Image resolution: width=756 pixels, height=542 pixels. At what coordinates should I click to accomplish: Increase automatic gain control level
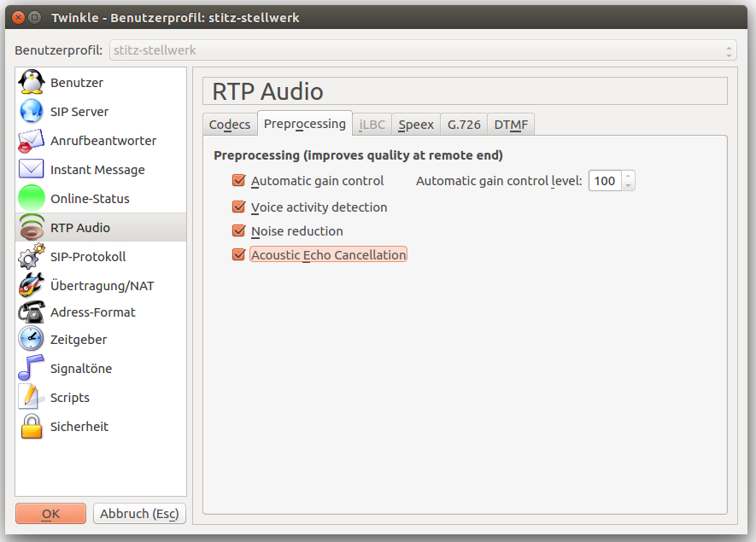pyautogui.click(x=628, y=176)
